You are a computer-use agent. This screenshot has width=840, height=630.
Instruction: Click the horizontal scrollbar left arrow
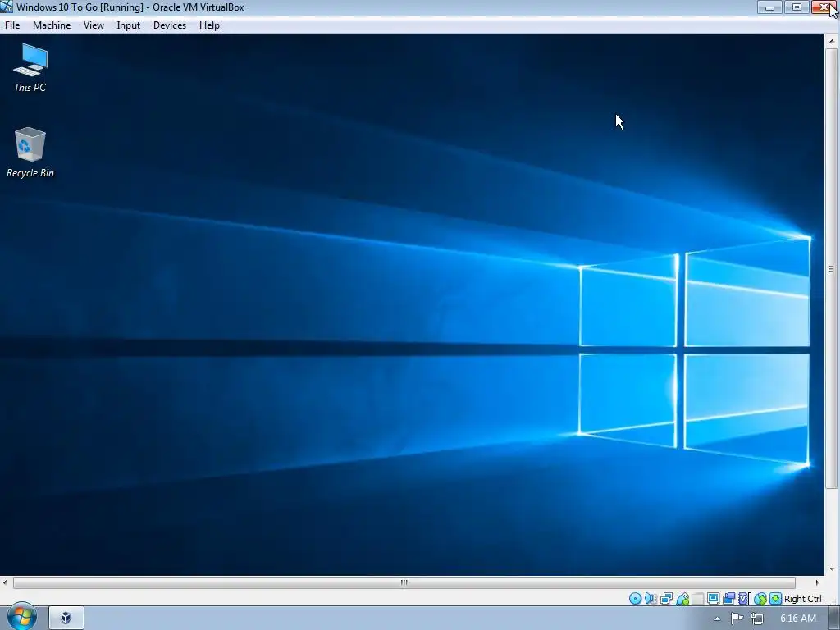(x=5, y=582)
